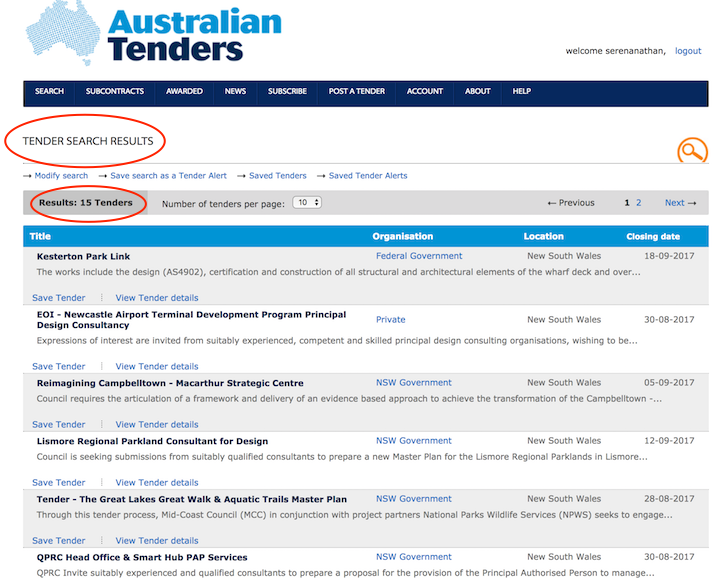The image size is (720, 578).
Task: Open Reimagining Campbelltown tender title
Action: [170, 383]
